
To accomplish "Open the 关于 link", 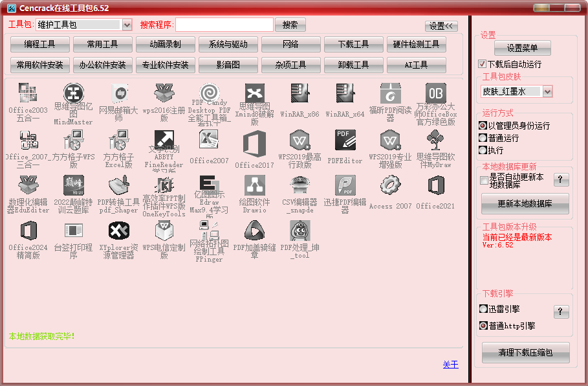I will point(451,365).
